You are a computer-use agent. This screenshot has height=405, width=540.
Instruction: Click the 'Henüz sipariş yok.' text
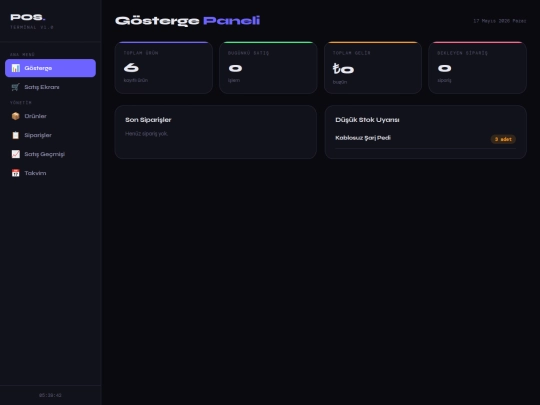146,134
